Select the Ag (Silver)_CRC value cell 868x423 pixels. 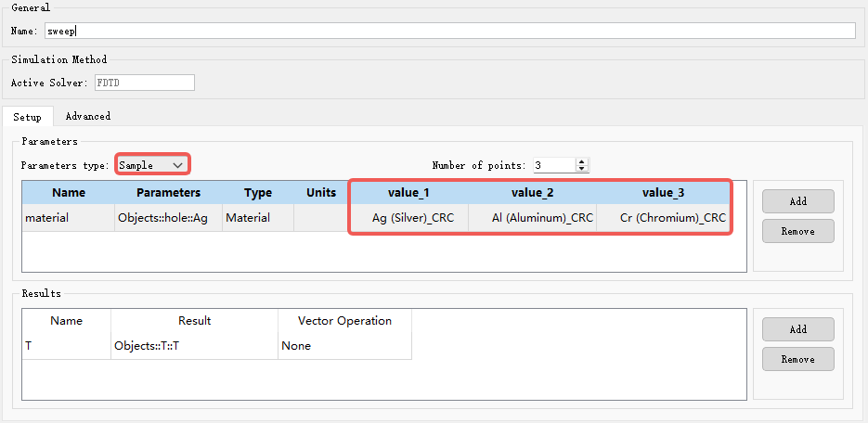(409, 218)
